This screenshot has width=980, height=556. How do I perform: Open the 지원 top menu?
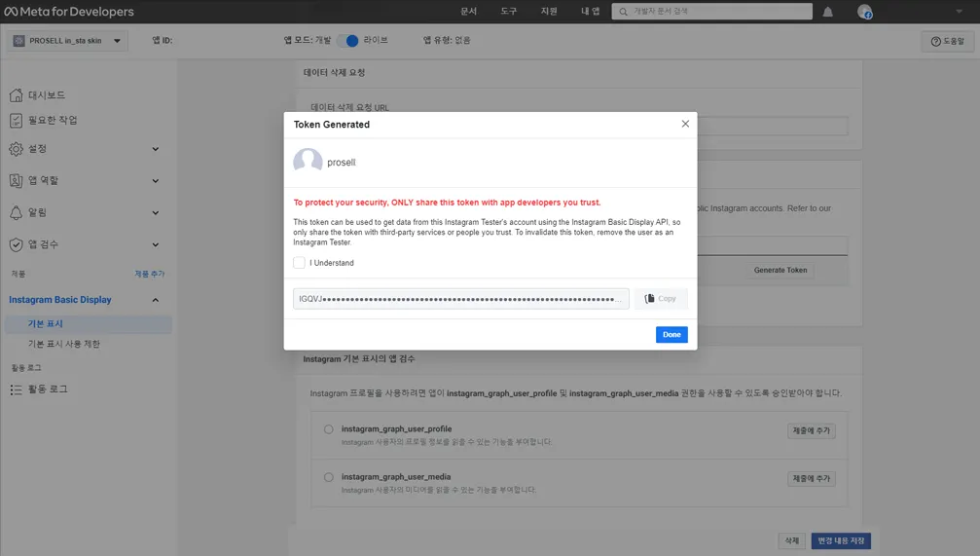[549, 12]
